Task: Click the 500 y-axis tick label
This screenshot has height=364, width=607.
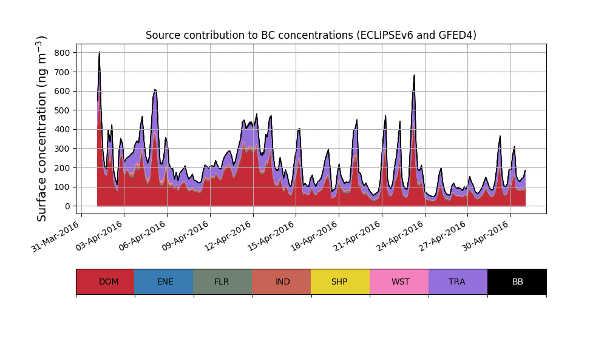Action: [x=62, y=110]
